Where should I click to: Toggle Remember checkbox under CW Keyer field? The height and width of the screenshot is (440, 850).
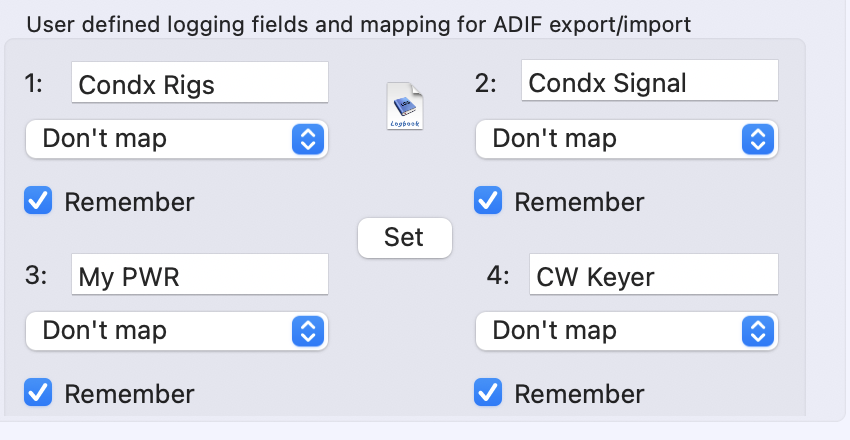[489, 393]
